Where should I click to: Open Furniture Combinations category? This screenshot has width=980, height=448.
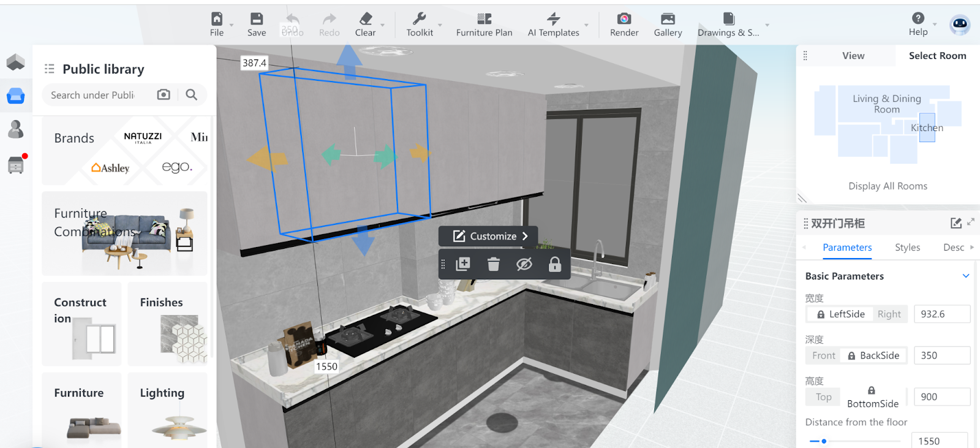[124, 233]
